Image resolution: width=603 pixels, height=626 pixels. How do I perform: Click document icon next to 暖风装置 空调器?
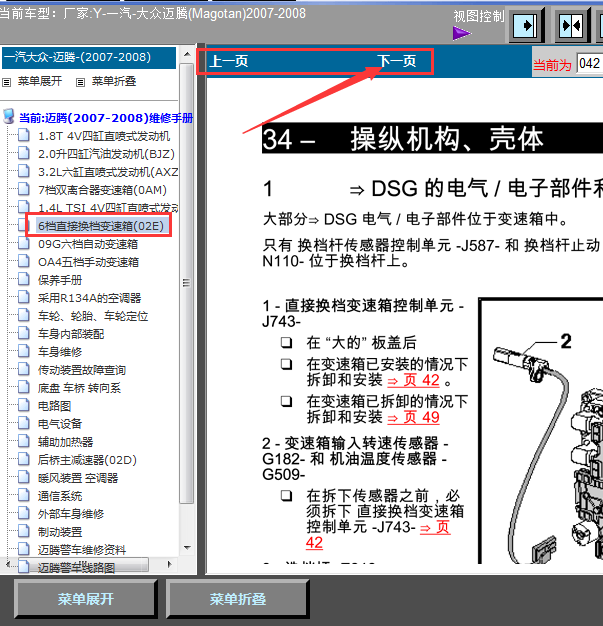coord(24,477)
